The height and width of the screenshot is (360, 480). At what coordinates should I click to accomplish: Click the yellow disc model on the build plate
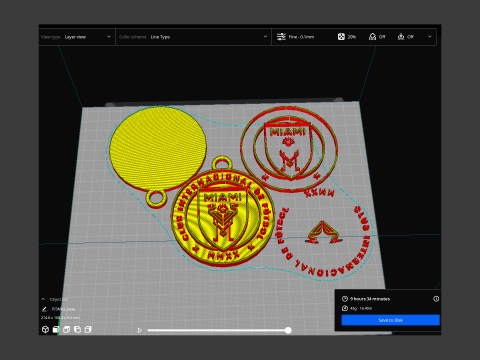click(158, 149)
